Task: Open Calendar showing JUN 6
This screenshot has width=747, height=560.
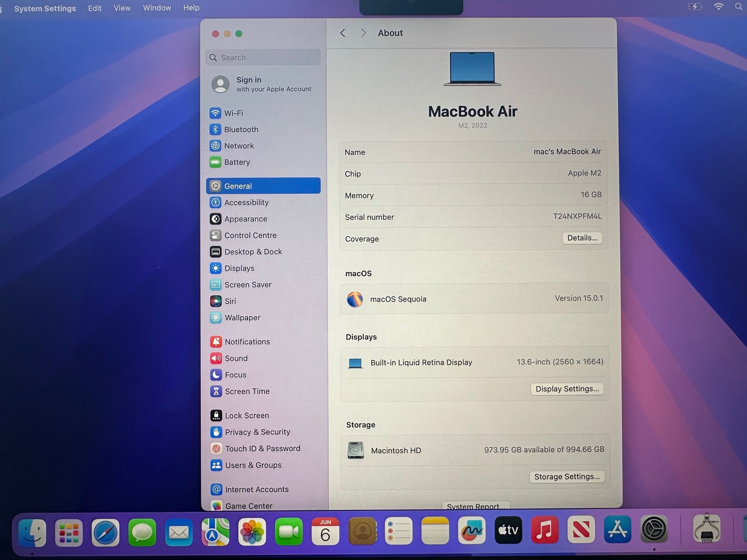Action: click(325, 531)
